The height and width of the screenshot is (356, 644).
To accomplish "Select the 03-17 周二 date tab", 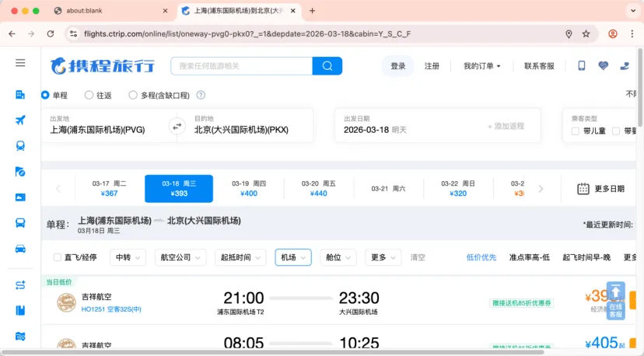I will pyautogui.click(x=109, y=189).
